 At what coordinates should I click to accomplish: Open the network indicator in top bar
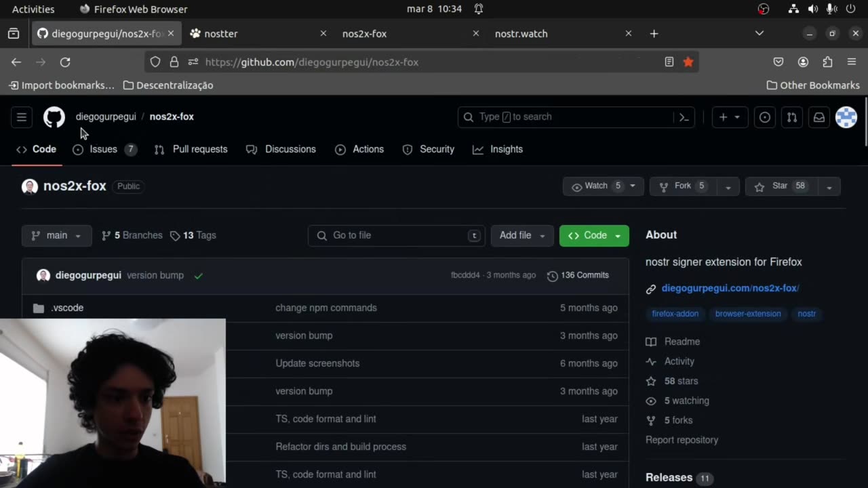coord(793,9)
